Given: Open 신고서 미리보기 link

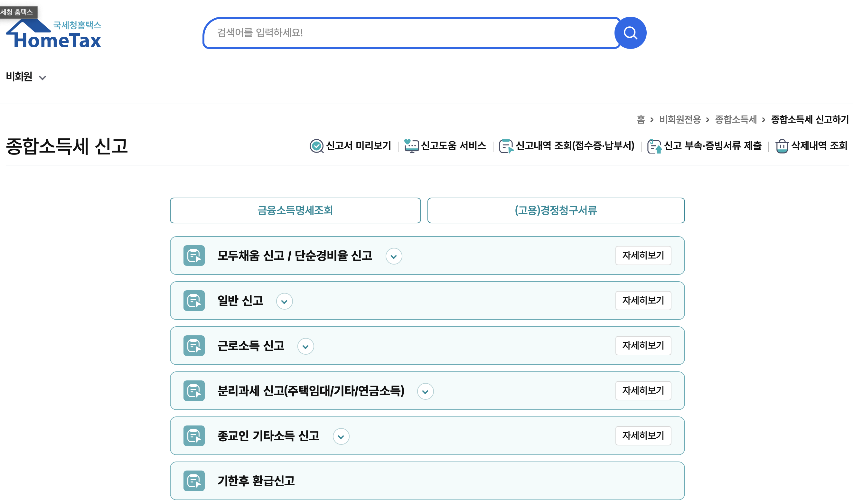Looking at the screenshot, I should tap(358, 146).
